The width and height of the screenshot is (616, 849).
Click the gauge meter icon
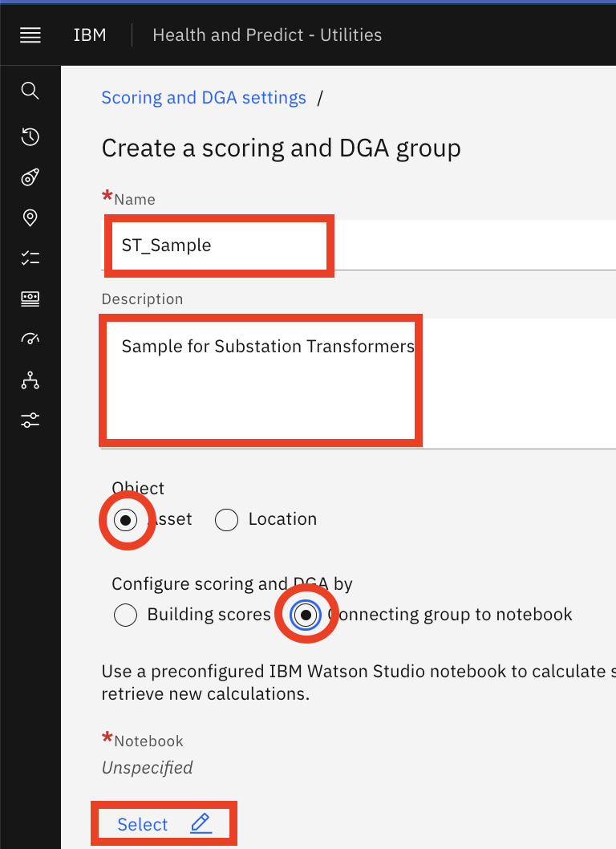(30, 339)
